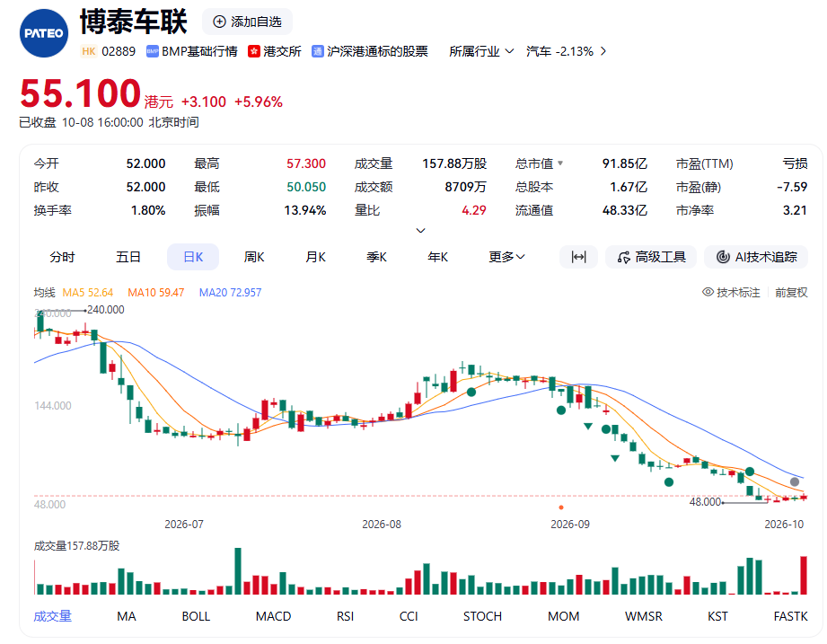Open AI技术追踪 tracking

756,257
